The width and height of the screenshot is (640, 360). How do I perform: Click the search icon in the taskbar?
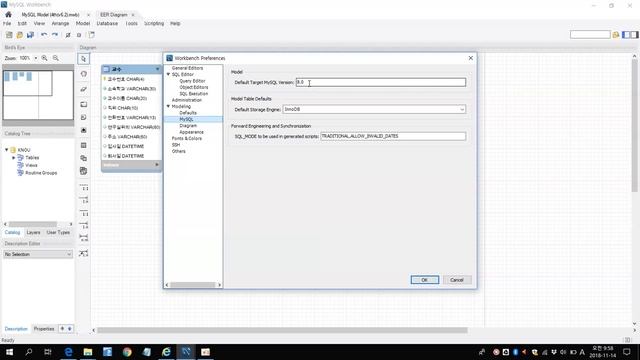point(29,351)
